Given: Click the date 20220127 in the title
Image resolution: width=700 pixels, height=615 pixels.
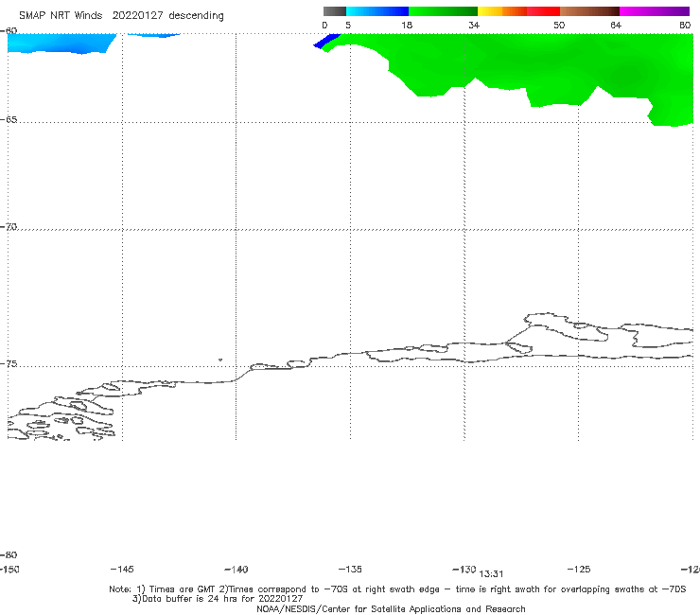Looking at the screenshot, I should click(x=137, y=15).
